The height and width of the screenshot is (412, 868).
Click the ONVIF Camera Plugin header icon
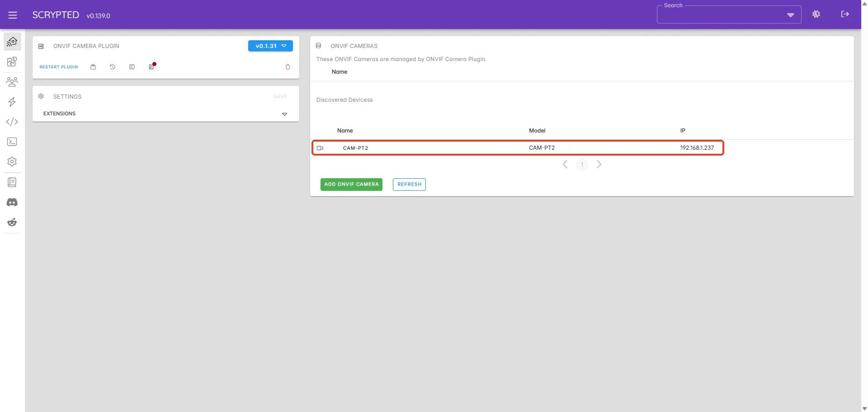tap(41, 46)
